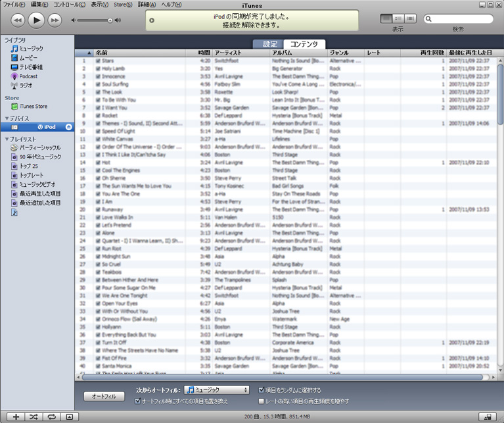
Task: Skip to next track button
Action: [x=55, y=20]
